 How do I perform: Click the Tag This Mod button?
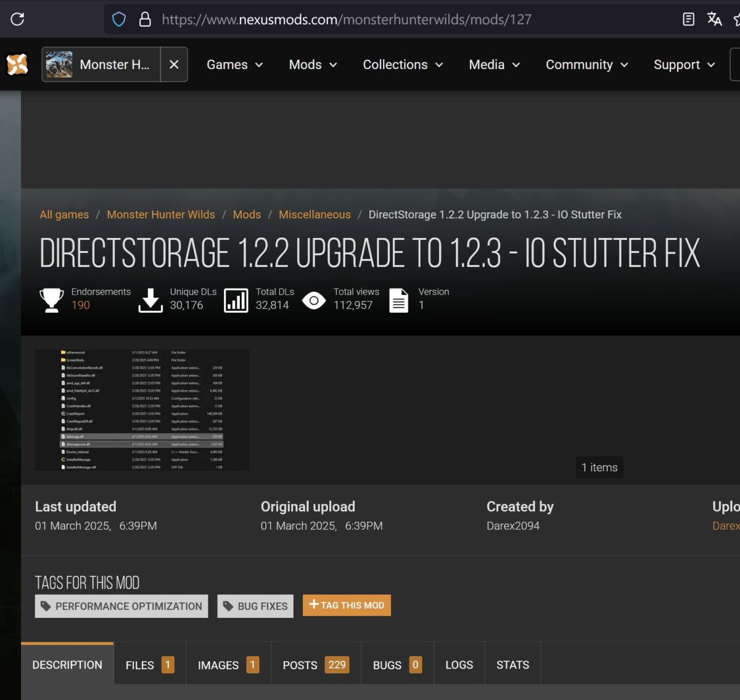[347, 606]
